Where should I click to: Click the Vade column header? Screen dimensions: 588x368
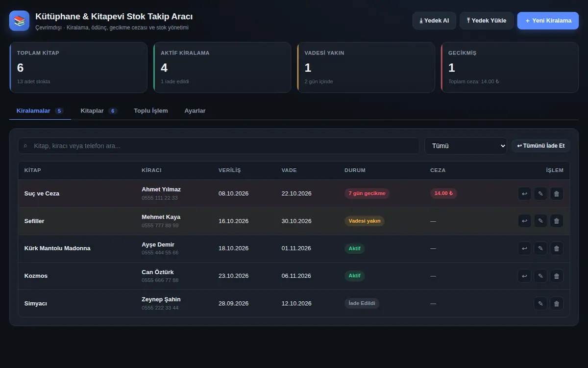pyautogui.click(x=289, y=170)
